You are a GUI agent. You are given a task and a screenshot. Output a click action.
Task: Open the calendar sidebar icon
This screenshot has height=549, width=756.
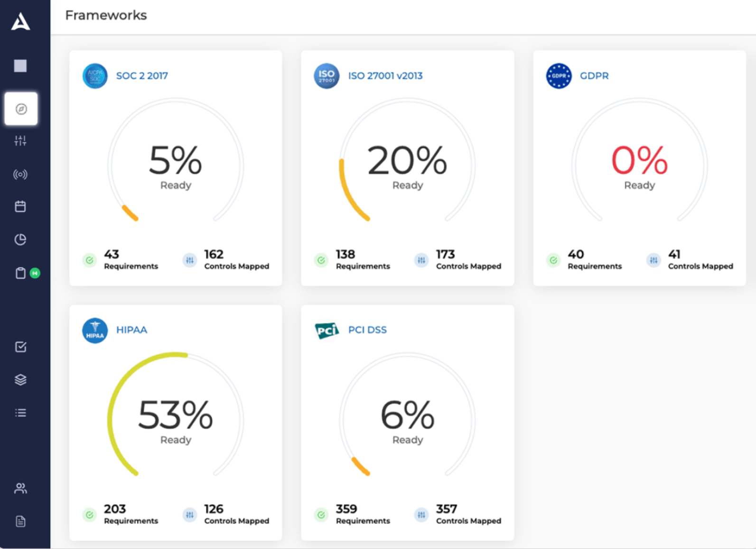20,207
